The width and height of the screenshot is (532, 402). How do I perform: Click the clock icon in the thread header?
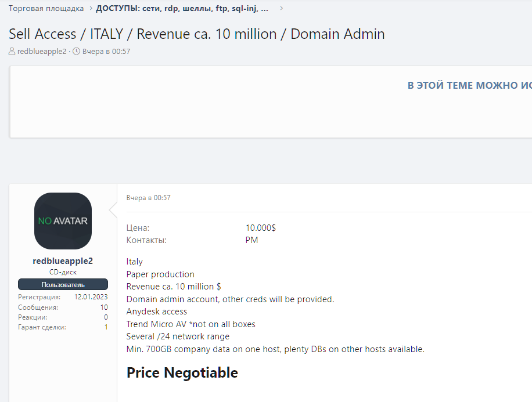tap(76, 52)
